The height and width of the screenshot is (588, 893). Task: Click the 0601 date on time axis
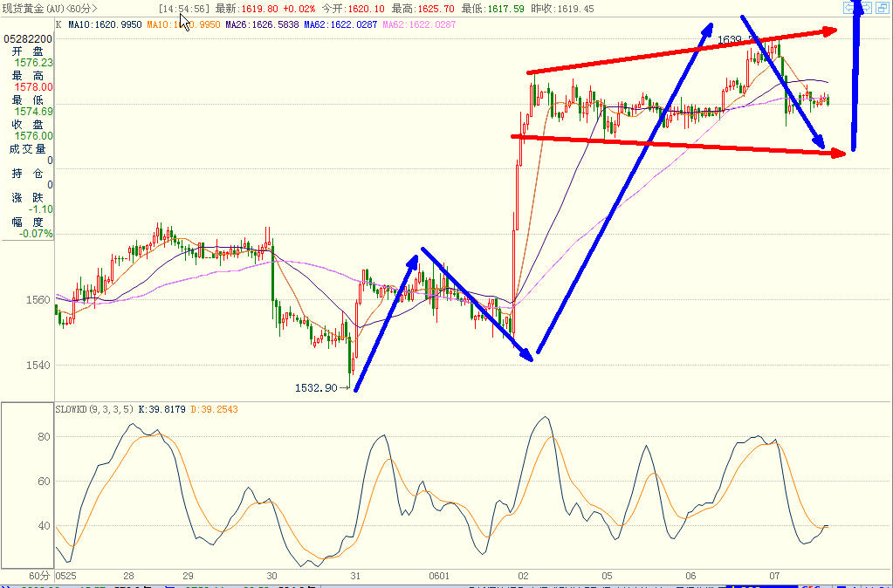point(439,576)
